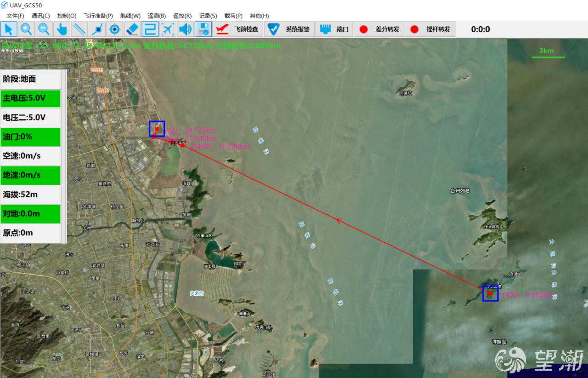Click the 飞前检查 preflight check button
The height and width of the screenshot is (378, 588).
pyautogui.click(x=238, y=29)
